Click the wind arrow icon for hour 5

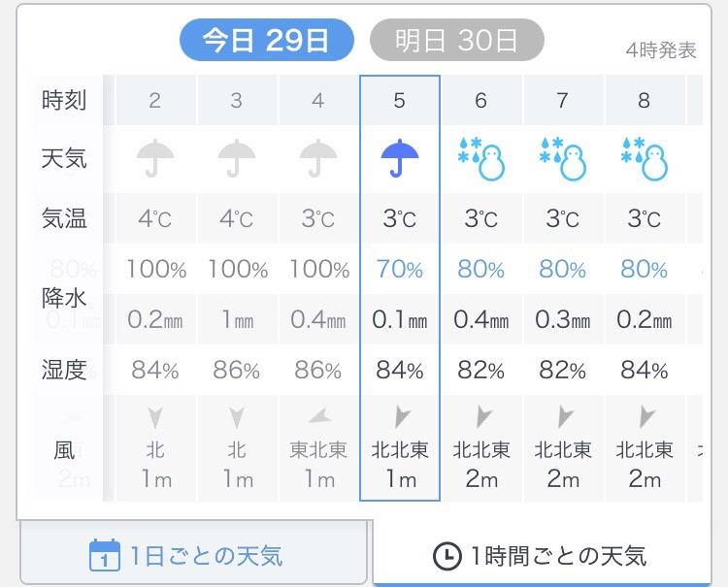(401, 416)
